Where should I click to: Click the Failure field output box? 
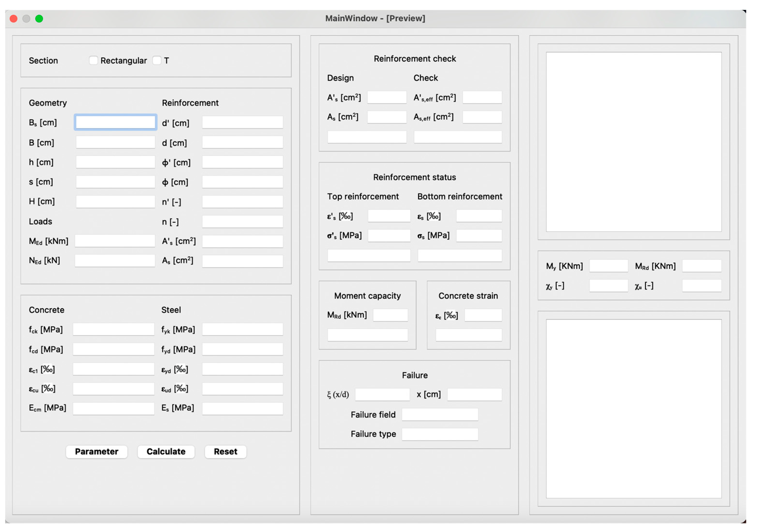click(x=440, y=415)
